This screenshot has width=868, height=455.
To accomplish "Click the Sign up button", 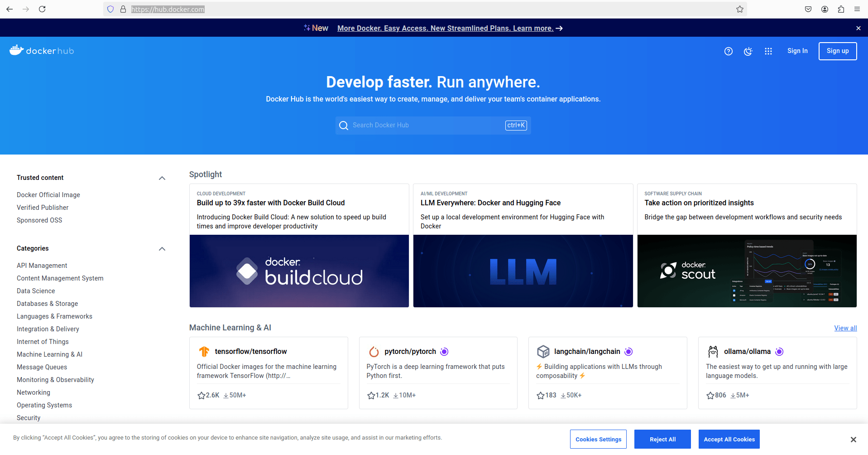I will (x=838, y=51).
